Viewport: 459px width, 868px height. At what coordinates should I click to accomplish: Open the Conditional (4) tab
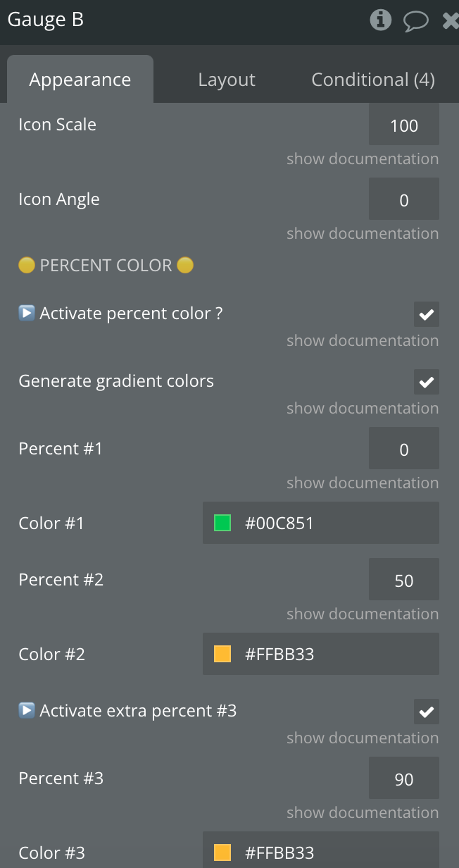pos(373,80)
